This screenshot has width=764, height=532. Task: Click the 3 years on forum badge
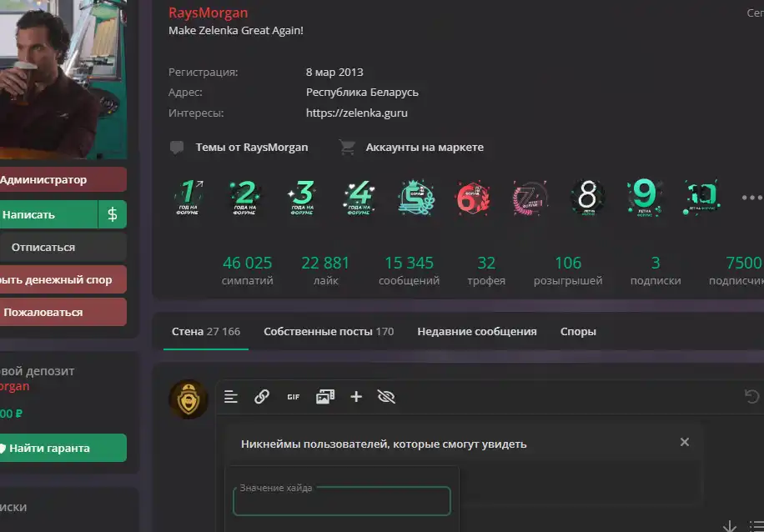click(302, 198)
